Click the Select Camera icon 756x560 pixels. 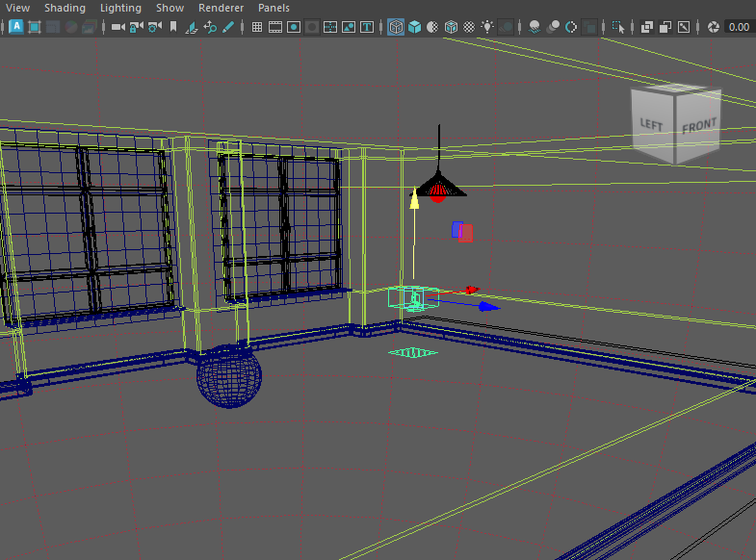tap(118, 27)
